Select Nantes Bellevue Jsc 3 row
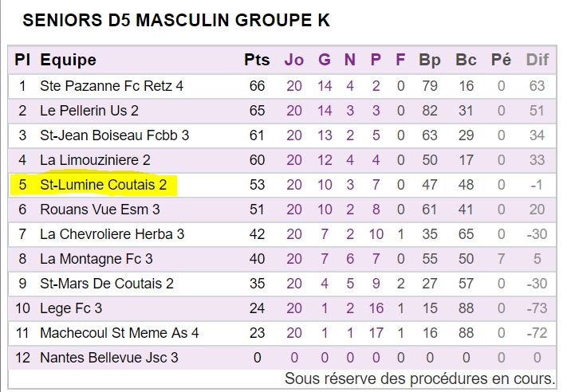 tap(282, 358)
